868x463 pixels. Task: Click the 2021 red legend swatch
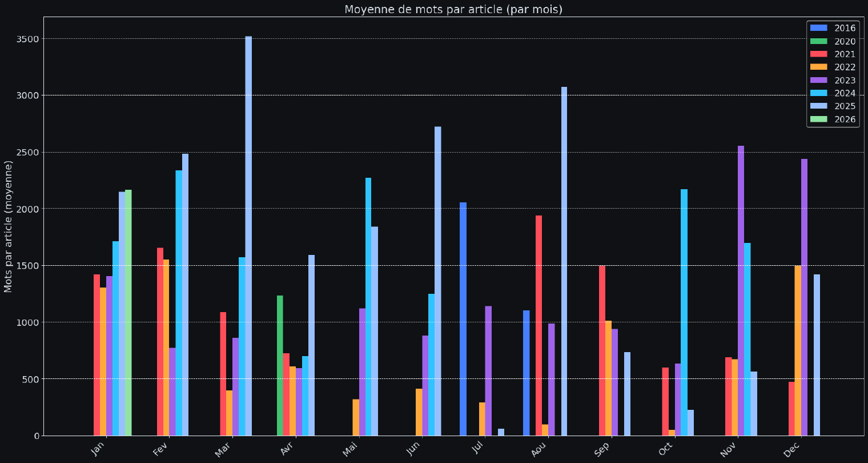click(818, 54)
